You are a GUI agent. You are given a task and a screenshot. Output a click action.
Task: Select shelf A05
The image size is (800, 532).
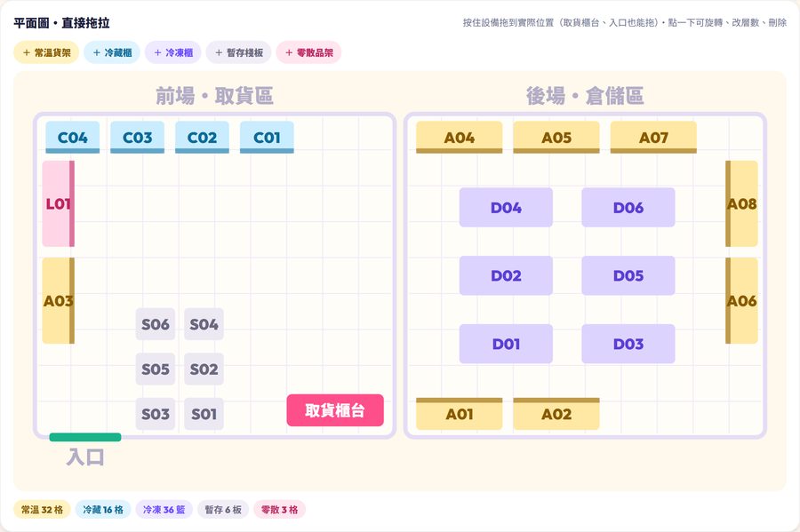tap(556, 137)
